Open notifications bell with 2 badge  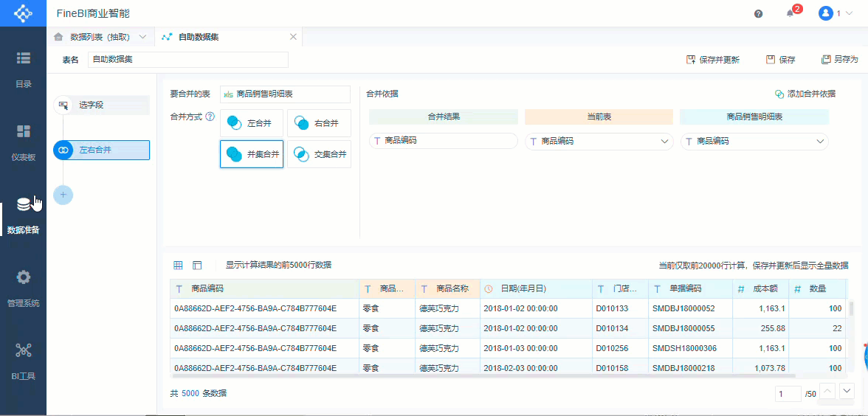click(790, 13)
